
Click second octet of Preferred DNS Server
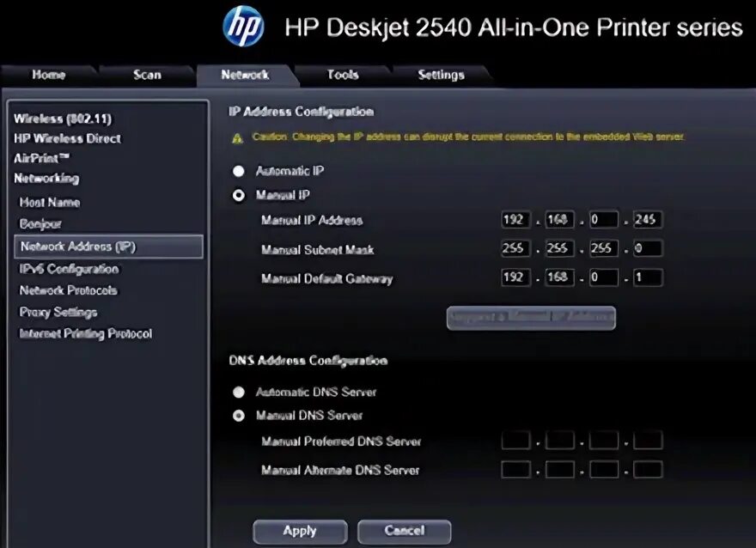coord(559,441)
